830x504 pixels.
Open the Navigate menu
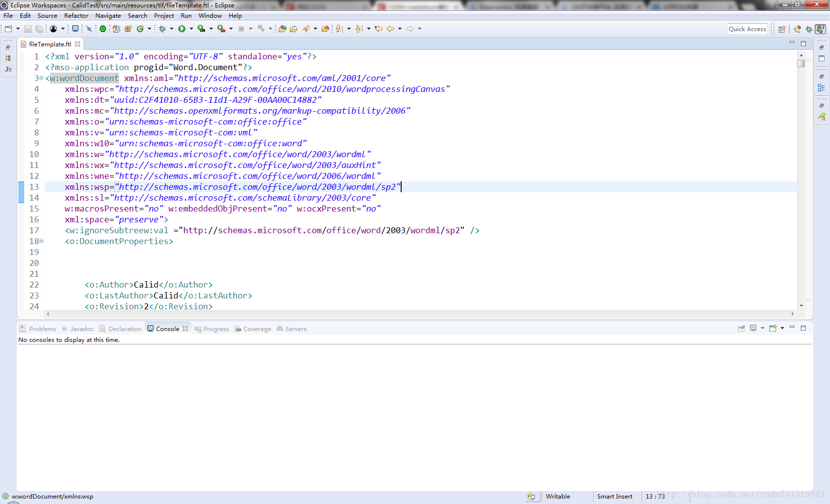click(x=108, y=16)
